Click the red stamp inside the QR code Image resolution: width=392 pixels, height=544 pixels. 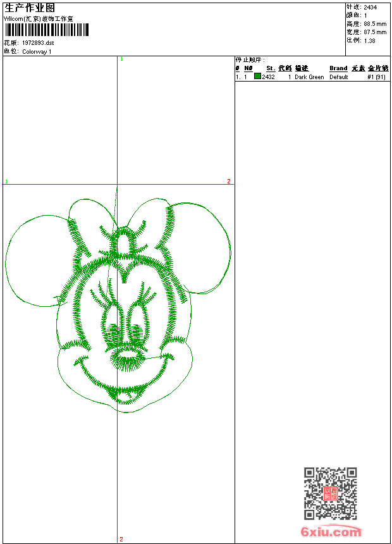tap(330, 493)
